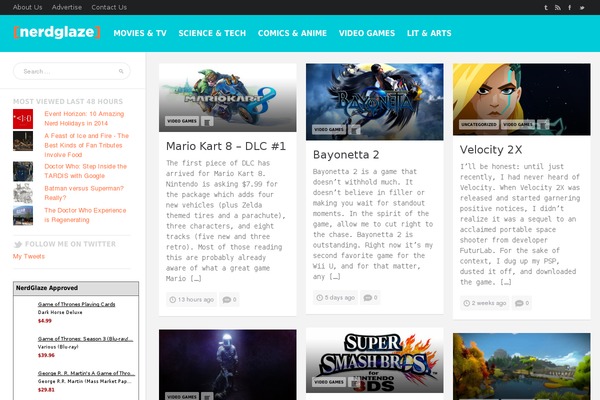Click the Mario Kart 8 featured image
The height and width of the screenshot is (400, 600).
click(228, 98)
